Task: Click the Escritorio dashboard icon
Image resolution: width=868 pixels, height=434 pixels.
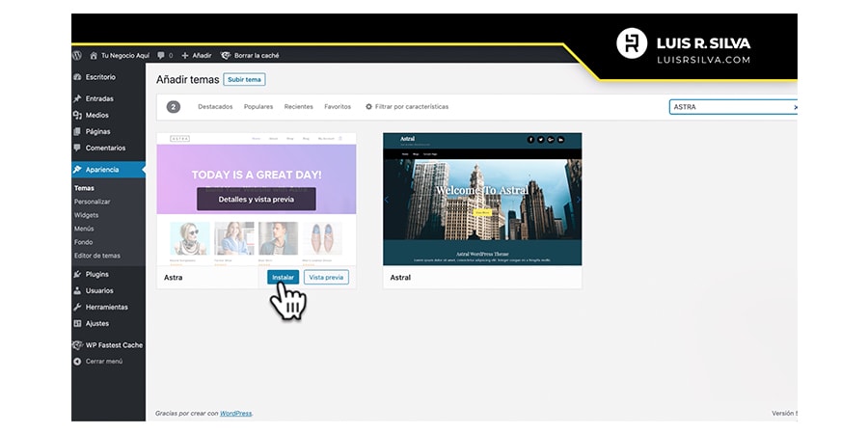Action: tap(77, 77)
